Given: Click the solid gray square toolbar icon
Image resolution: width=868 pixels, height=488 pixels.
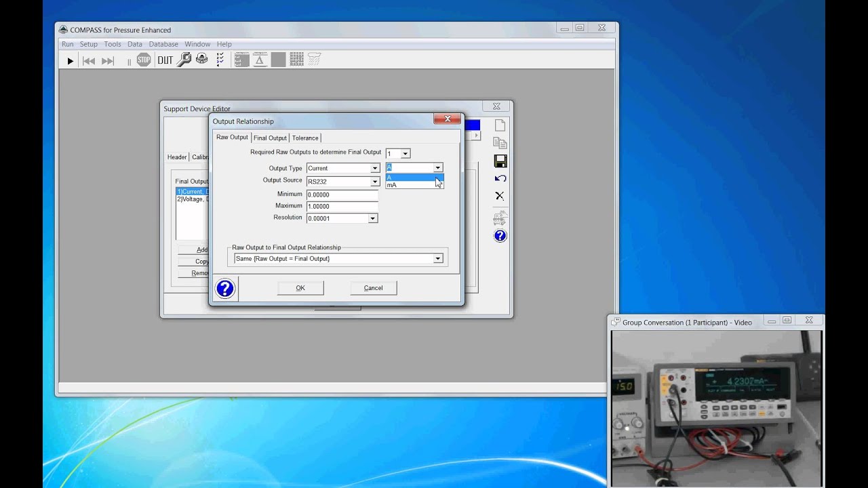Looking at the screenshot, I should [x=278, y=60].
